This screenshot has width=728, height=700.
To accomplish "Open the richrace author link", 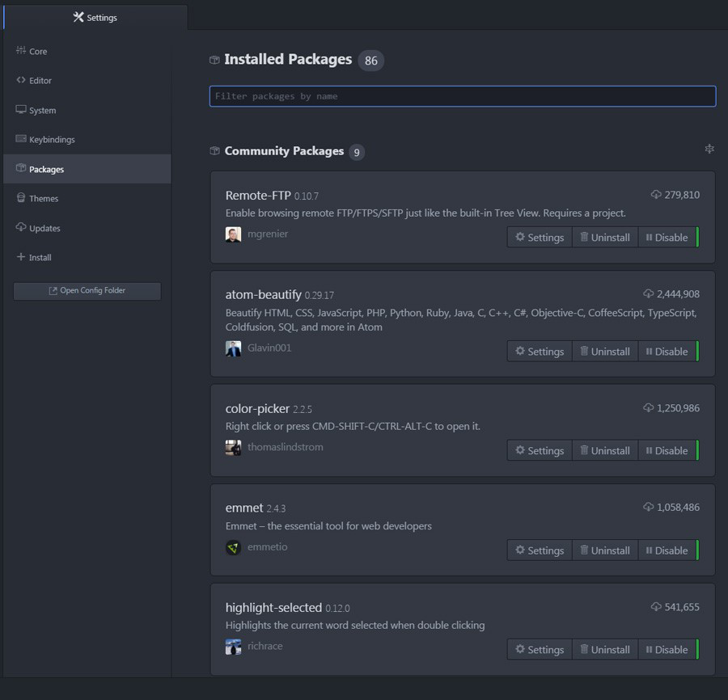I will (265, 646).
